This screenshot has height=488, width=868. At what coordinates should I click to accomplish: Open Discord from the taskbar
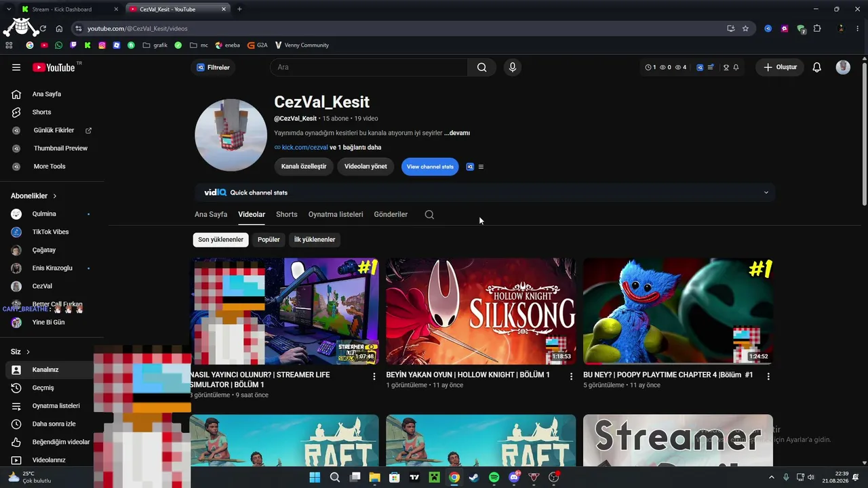point(514,477)
